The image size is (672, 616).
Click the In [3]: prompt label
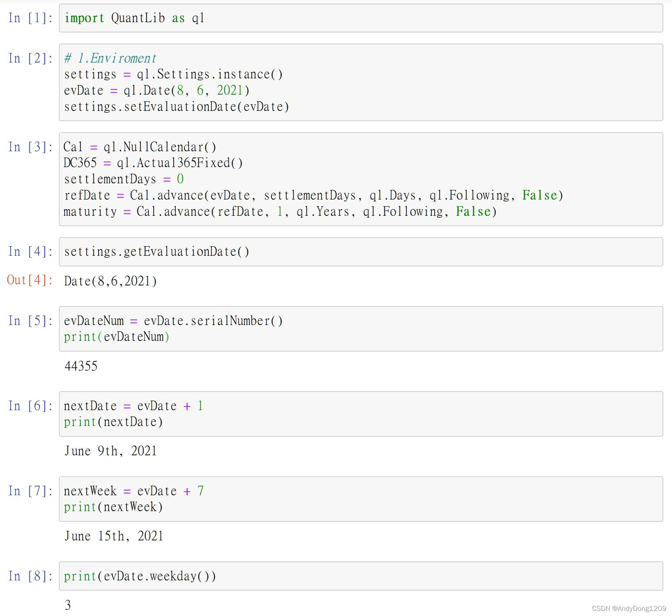(x=30, y=147)
